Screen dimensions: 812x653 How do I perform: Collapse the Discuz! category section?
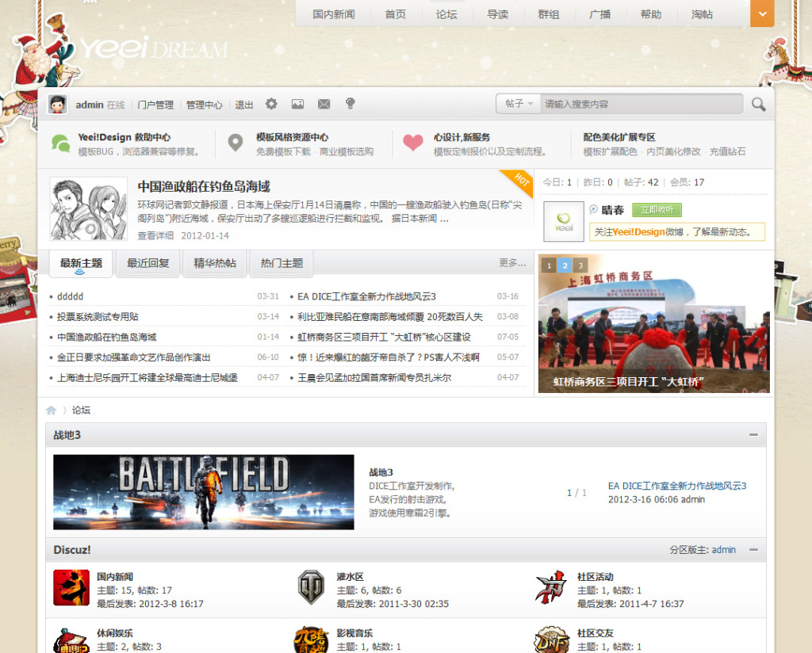pos(754,549)
